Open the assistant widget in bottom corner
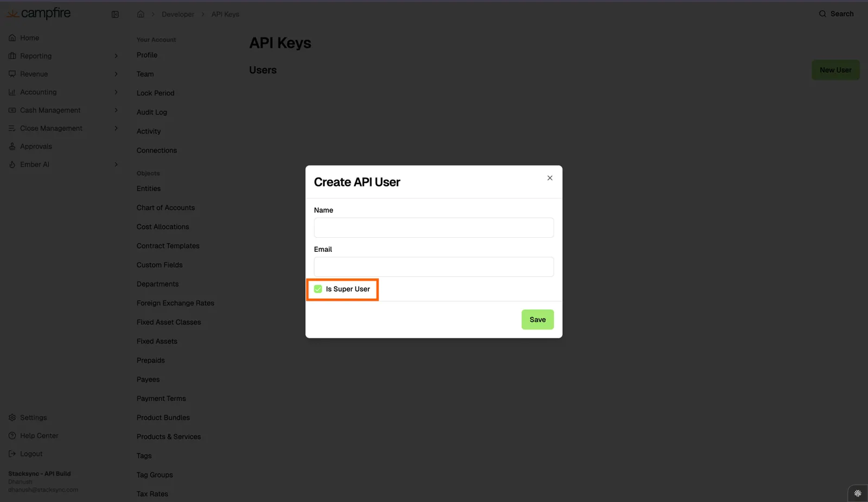Screen dimensions: 868x502 (x=858, y=493)
